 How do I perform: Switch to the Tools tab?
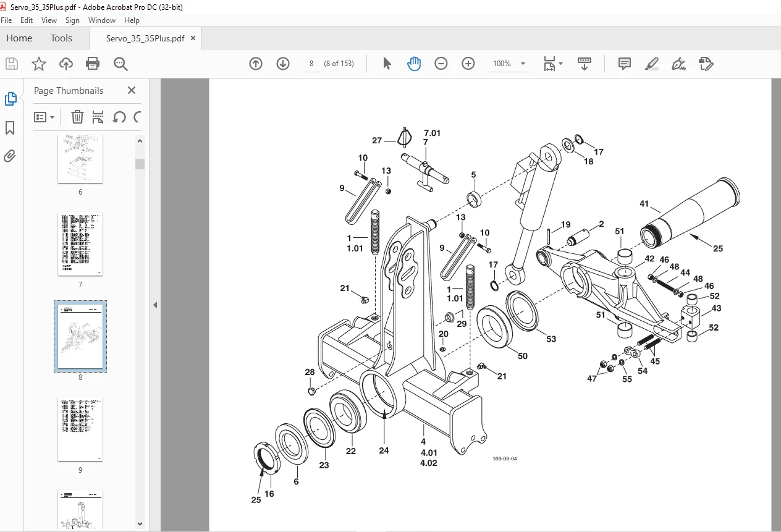tap(61, 38)
